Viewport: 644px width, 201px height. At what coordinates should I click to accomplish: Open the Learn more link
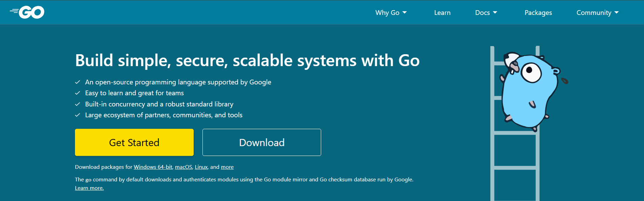click(89, 188)
